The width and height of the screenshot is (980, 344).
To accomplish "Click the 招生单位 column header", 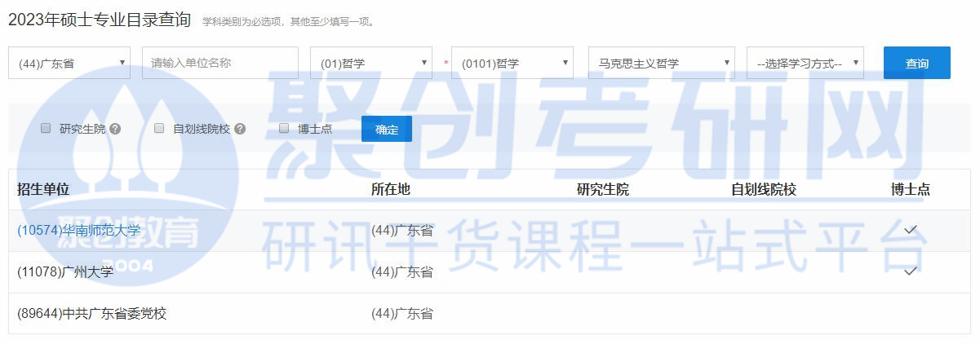I will (43, 189).
